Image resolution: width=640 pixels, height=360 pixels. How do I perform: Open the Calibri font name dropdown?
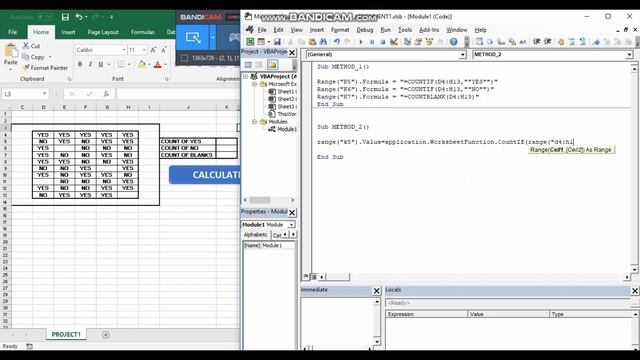(124, 50)
